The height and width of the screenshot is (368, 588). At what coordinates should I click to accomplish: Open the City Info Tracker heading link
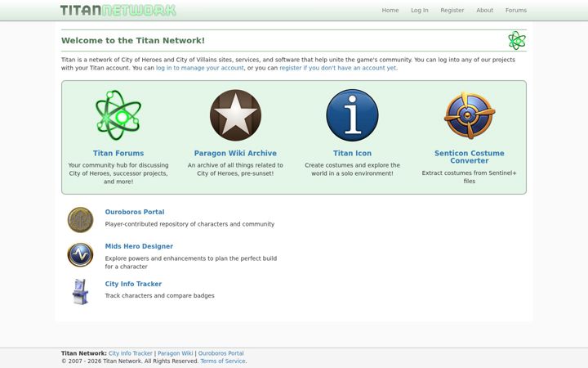(133, 284)
